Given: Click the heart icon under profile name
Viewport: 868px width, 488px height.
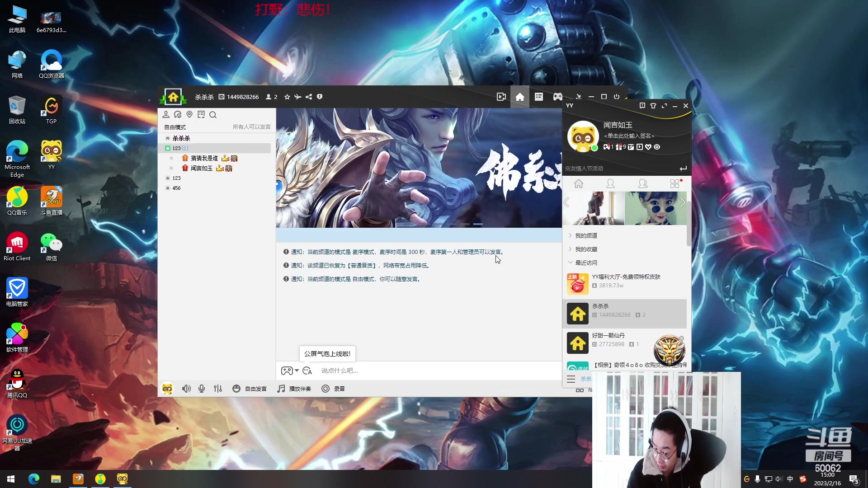Looking at the screenshot, I should coord(648,147).
